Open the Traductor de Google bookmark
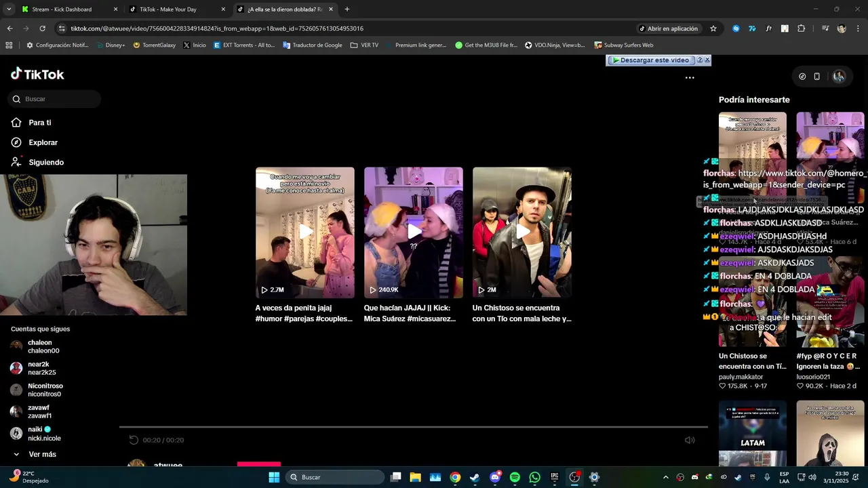868x488 pixels. click(313, 45)
